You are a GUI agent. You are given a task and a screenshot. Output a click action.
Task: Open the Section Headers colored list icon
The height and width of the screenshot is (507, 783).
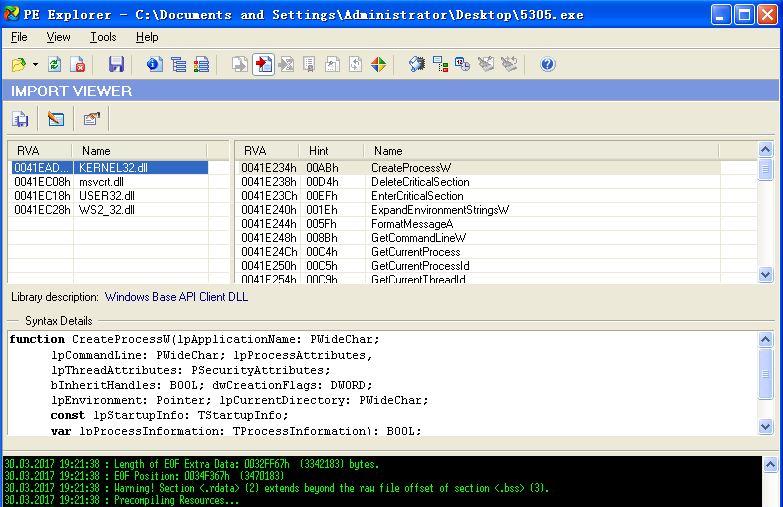[x=201, y=64]
